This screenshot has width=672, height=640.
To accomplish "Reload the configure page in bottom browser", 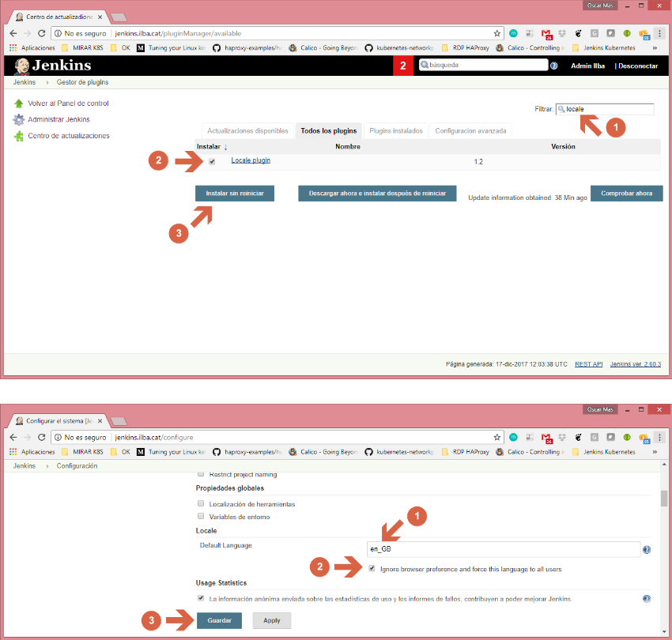I will 42,438.
